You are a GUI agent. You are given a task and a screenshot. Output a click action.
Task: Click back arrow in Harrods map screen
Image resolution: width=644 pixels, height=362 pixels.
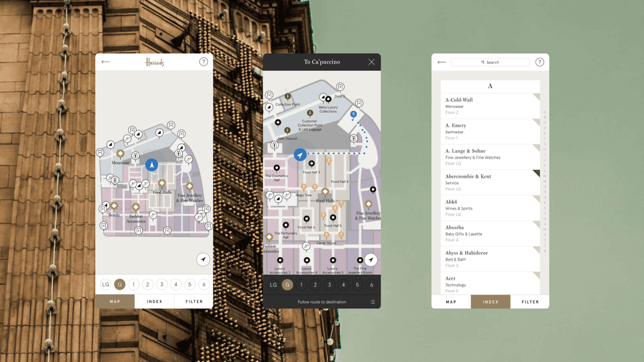pyautogui.click(x=106, y=62)
